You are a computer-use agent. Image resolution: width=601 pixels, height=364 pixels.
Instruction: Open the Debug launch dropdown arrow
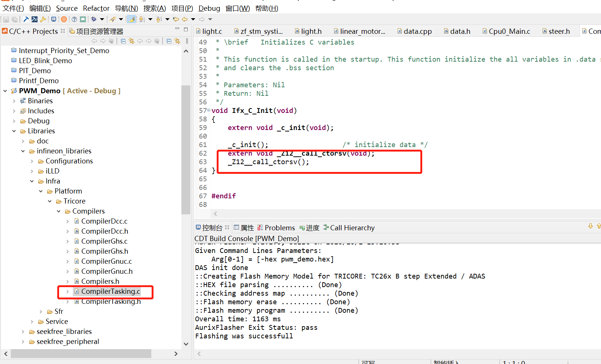click(x=102, y=19)
